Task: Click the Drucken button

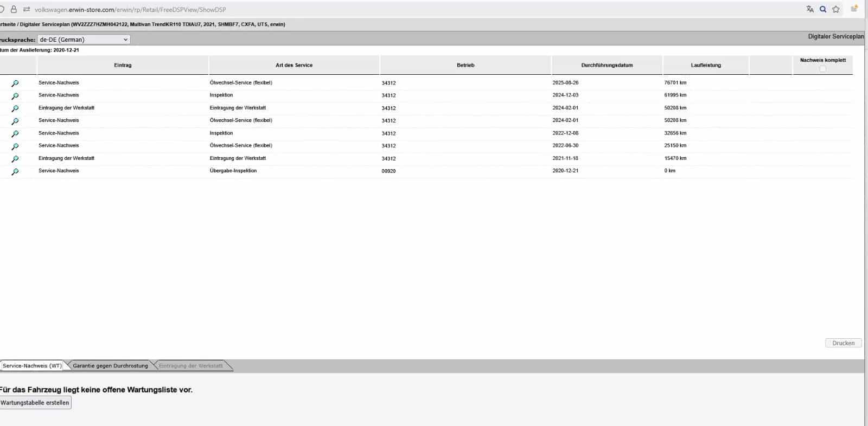Action: (x=844, y=343)
